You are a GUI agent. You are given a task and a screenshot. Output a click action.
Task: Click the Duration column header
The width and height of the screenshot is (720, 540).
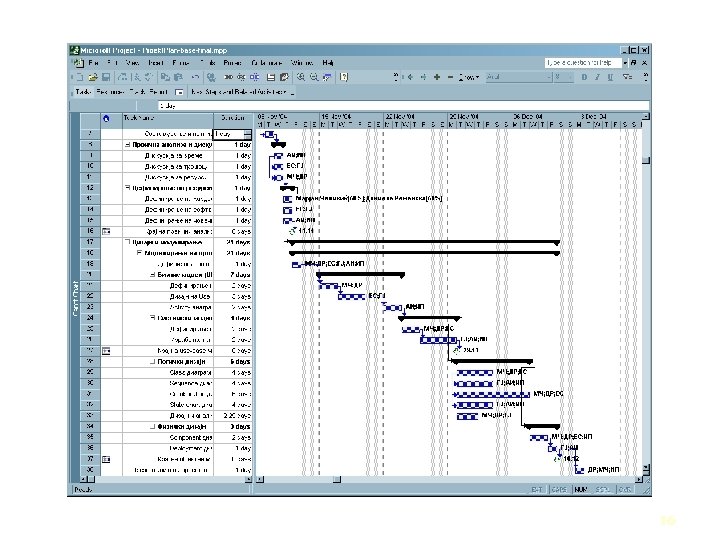tap(233, 119)
